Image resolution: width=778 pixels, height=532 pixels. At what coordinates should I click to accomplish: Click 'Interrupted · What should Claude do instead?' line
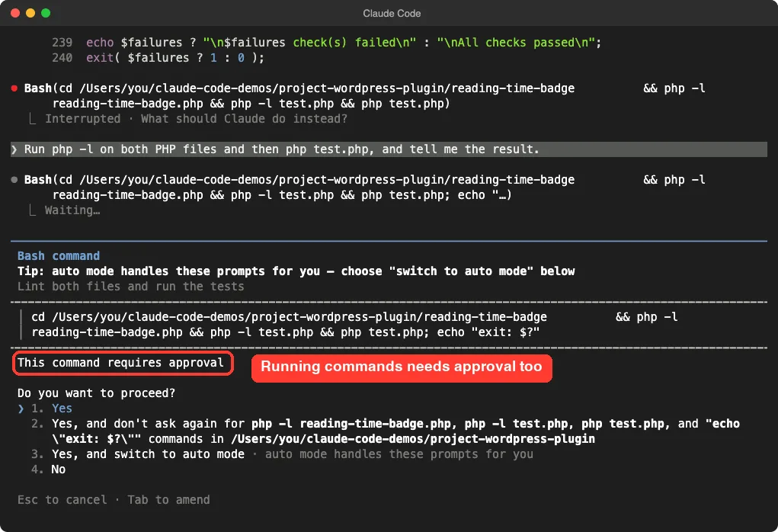point(196,119)
